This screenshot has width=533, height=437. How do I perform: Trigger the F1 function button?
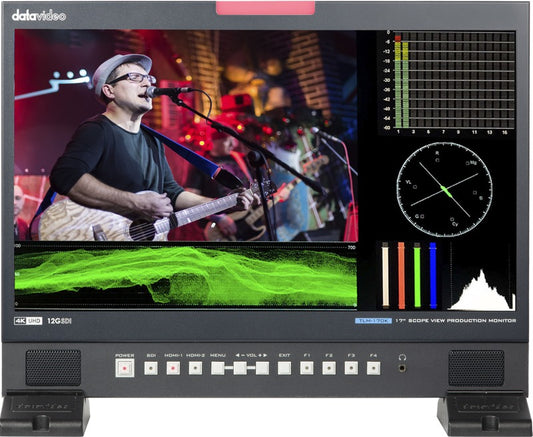pos(307,368)
